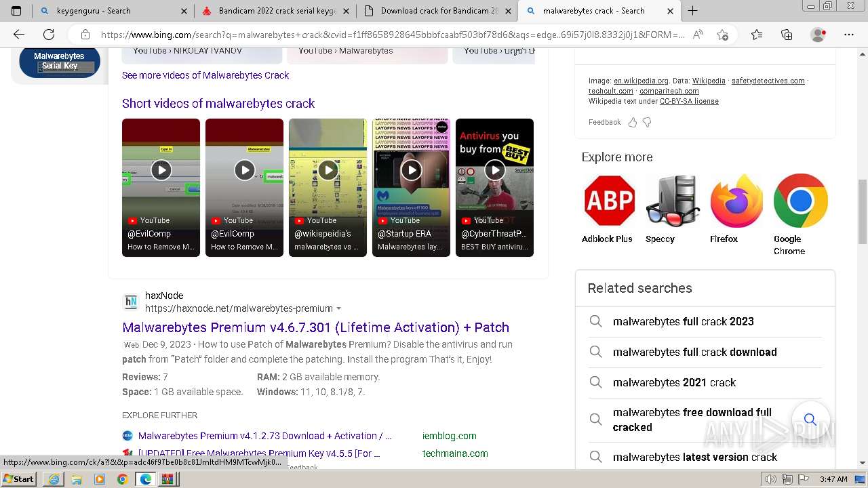Open See more videos of Malwarebytes Crack
This screenshot has width=868, height=488.
pos(205,75)
